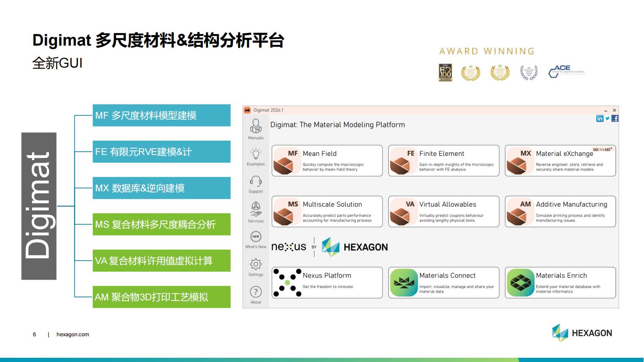The width and height of the screenshot is (644, 362).
Task: Launch the FE Finite Element module
Action: coord(444,161)
